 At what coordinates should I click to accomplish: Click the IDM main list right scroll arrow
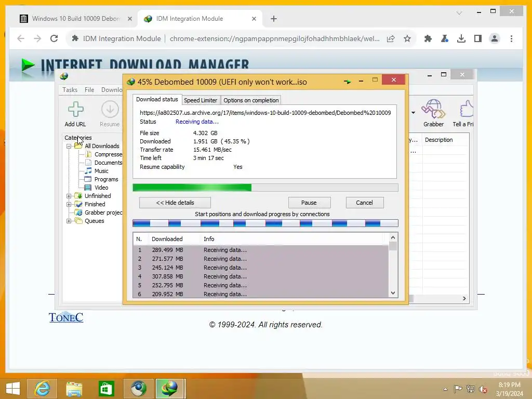pos(464,299)
